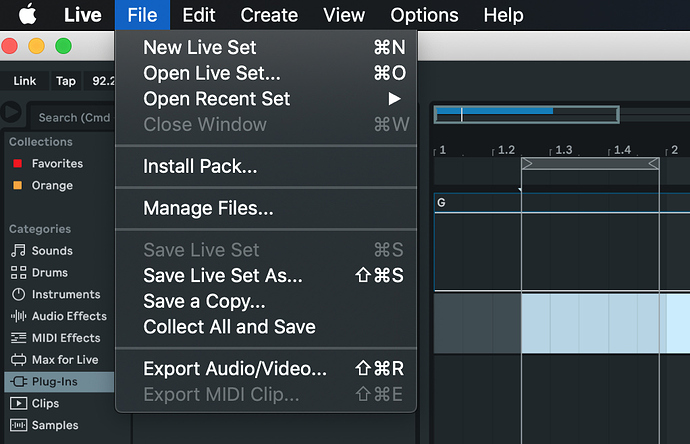Open the Create menu
The image size is (690, 444).
click(x=269, y=15)
